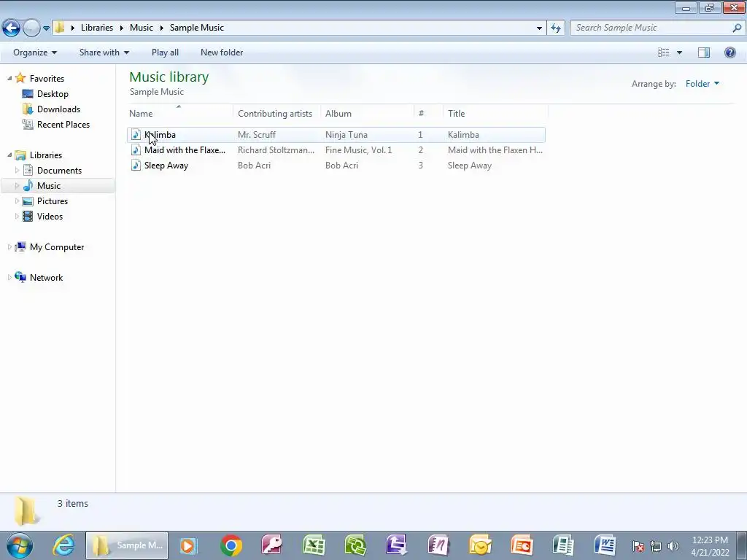Open the Pictures library
Image resolution: width=747 pixels, height=560 pixels.
pos(53,201)
